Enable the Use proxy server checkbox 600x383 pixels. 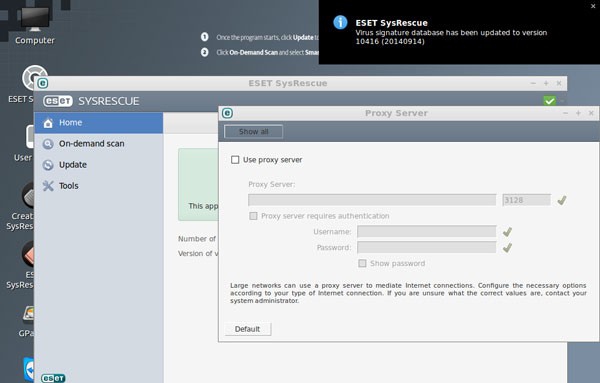click(235, 160)
